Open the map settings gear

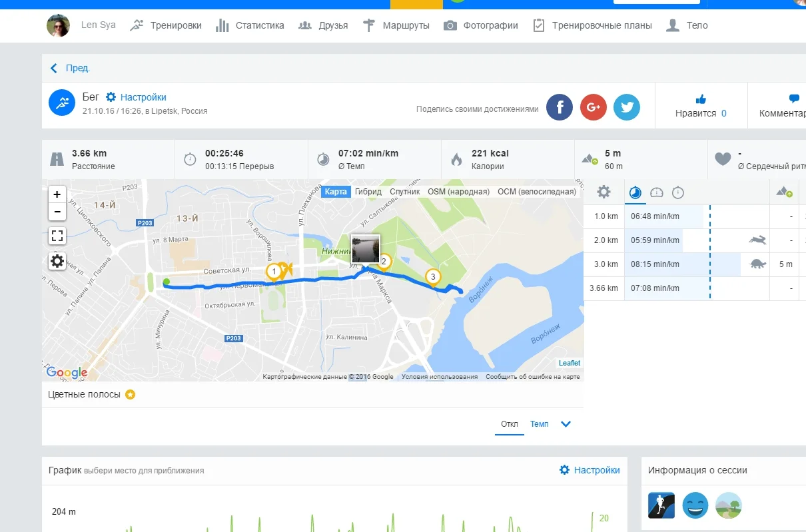pyautogui.click(x=57, y=261)
